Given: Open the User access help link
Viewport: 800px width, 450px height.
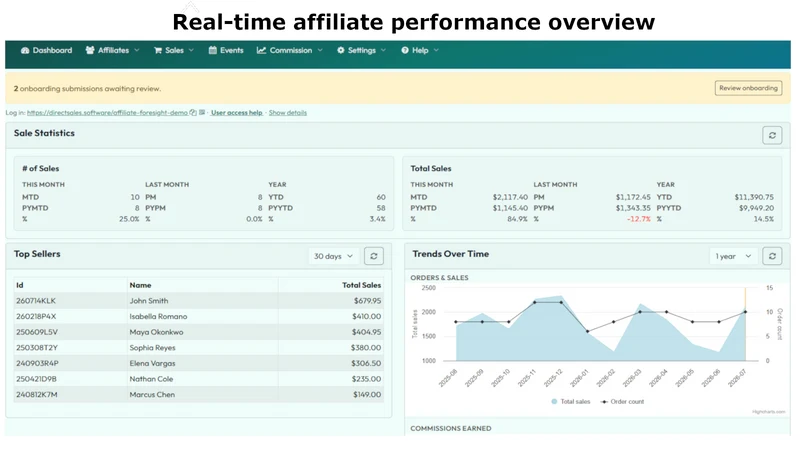Looking at the screenshot, I should coord(236,113).
